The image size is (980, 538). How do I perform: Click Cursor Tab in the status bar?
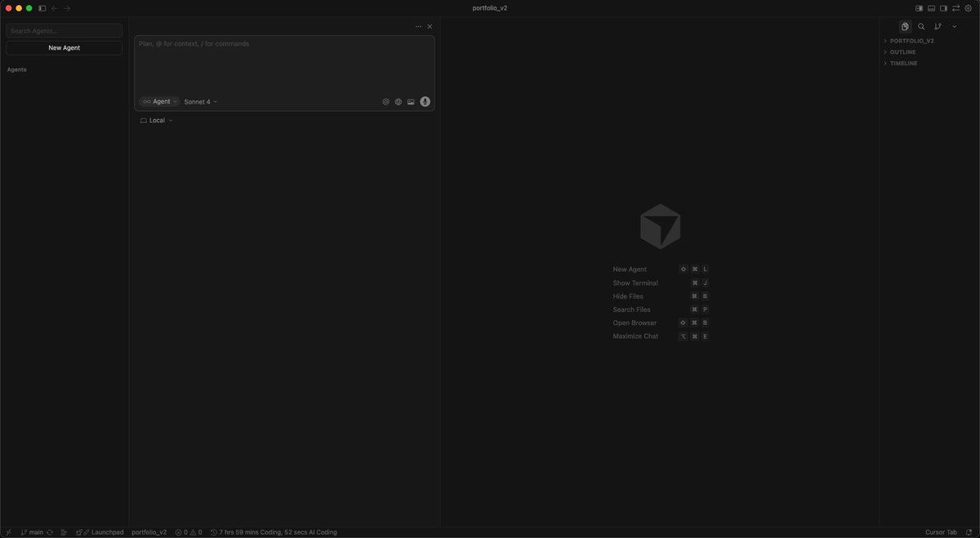click(941, 532)
